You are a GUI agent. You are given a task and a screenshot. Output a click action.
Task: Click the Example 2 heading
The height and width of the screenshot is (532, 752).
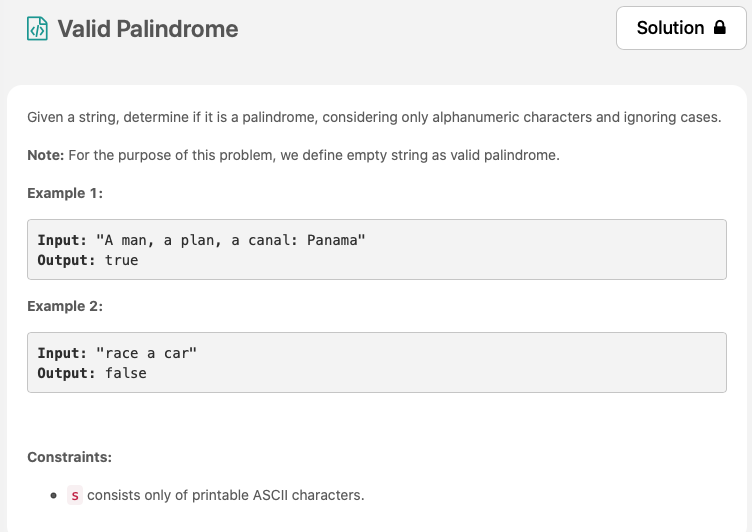tap(65, 306)
